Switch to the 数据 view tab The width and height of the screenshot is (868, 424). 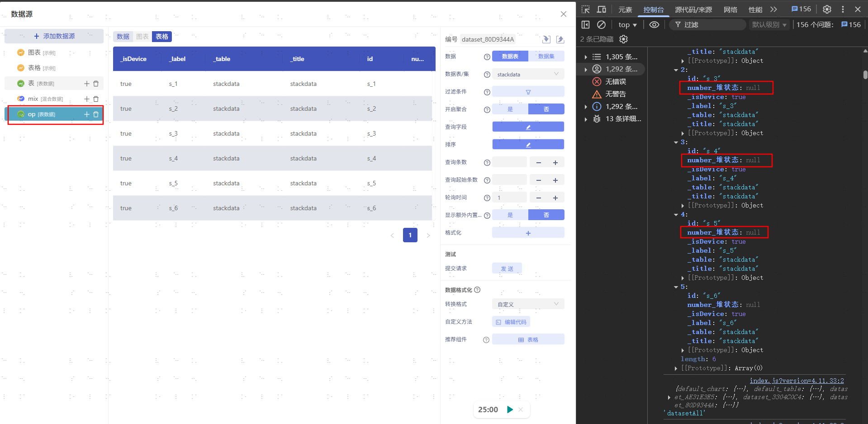pos(123,37)
